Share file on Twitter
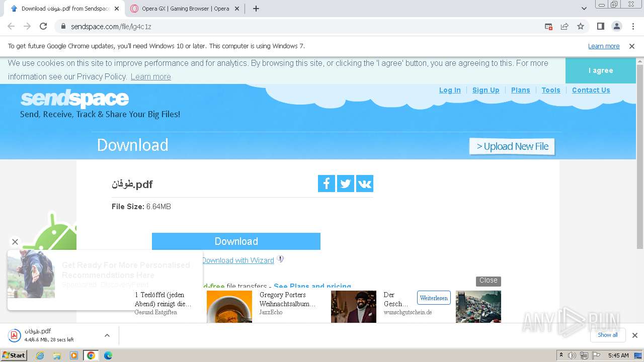The height and width of the screenshot is (362, 644). (346, 184)
